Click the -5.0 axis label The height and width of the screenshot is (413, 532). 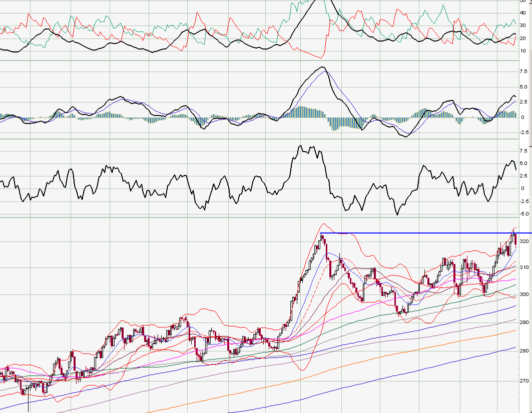(524, 214)
